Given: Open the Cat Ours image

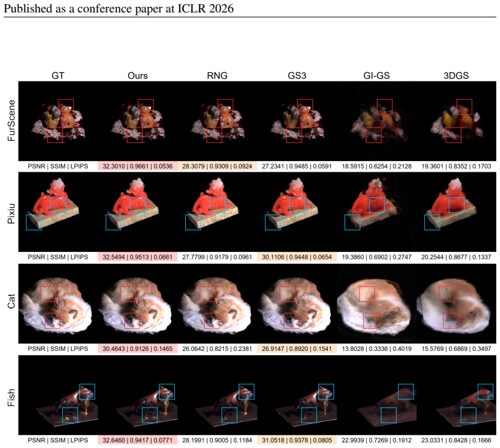Looking at the screenshot, I should click(138, 304).
